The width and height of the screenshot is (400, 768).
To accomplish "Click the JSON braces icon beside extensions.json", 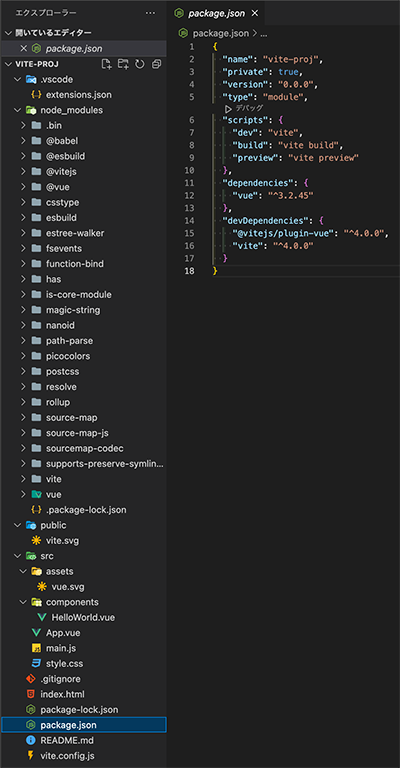I will pyautogui.click(x=36, y=95).
